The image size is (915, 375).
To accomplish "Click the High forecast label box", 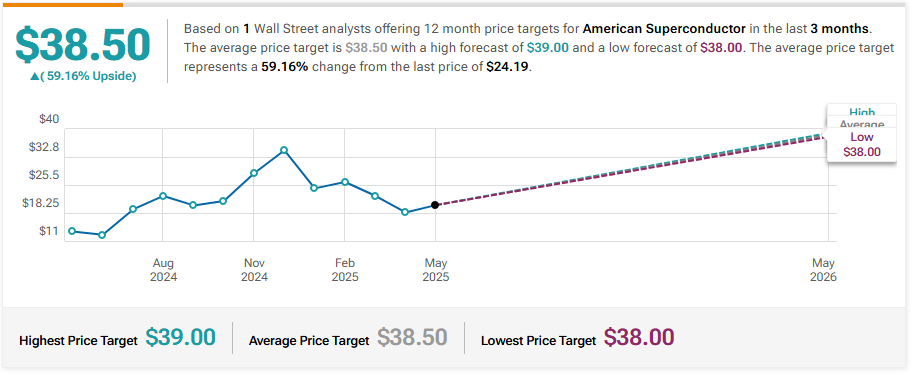I will [x=861, y=111].
